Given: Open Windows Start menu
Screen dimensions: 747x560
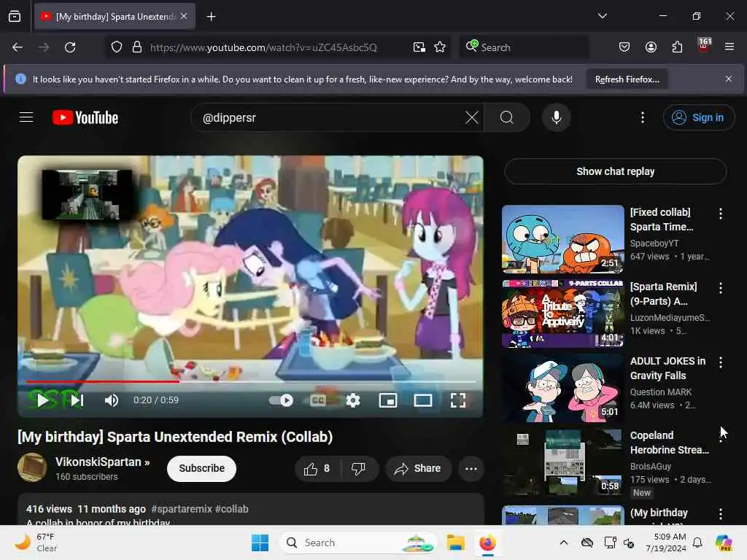Looking at the screenshot, I should tap(260, 542).
